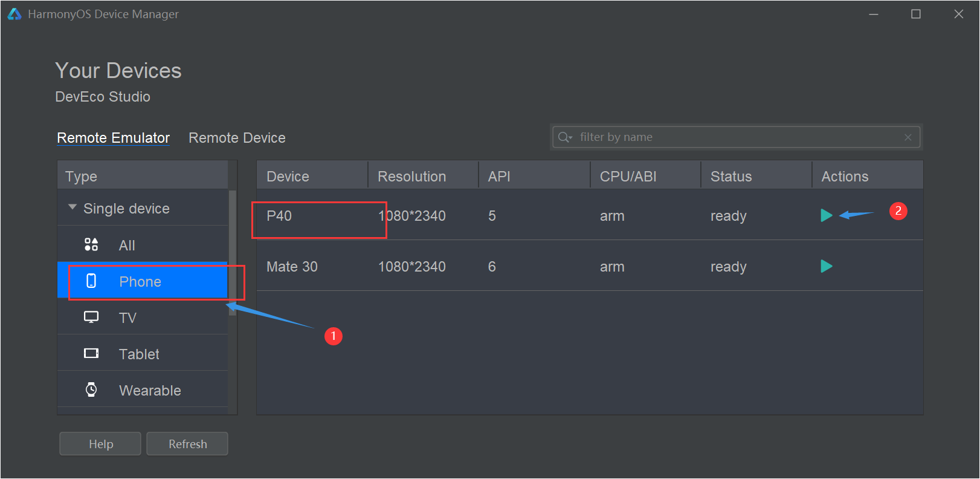Start the P40 emulator with play icon

(827, 215)
